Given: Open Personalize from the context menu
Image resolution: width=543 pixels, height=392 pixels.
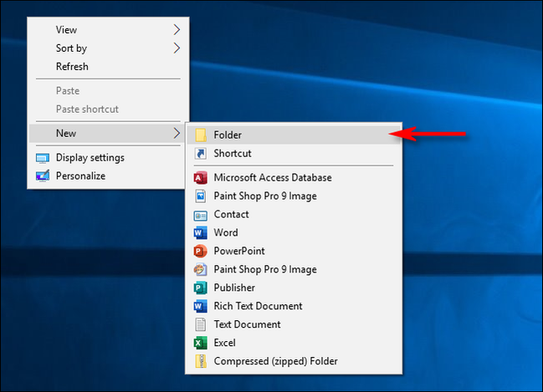Looking at the screenshot, I should click(x=80, y=176).
